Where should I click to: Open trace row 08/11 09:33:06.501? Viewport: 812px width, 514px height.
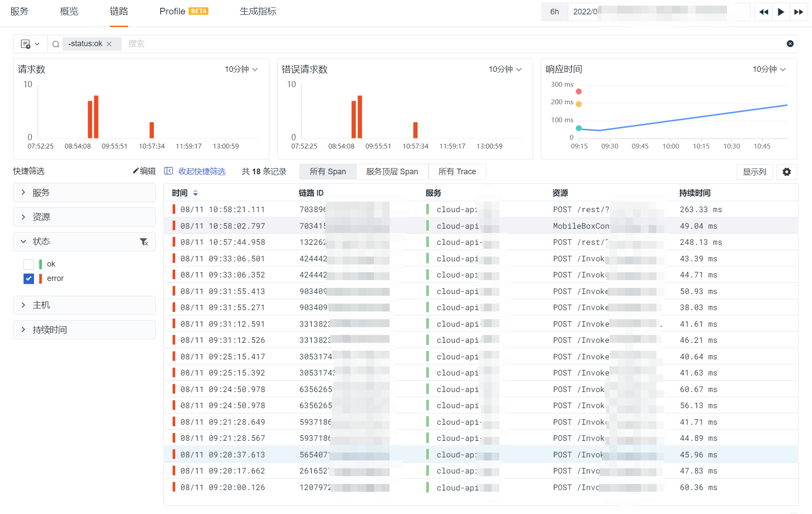coord(481,259)
